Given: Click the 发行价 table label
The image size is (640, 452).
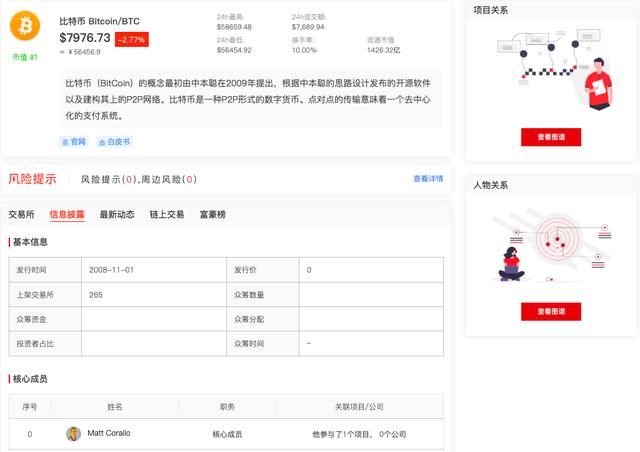Looking at the screenshot, I should (245, 270).
